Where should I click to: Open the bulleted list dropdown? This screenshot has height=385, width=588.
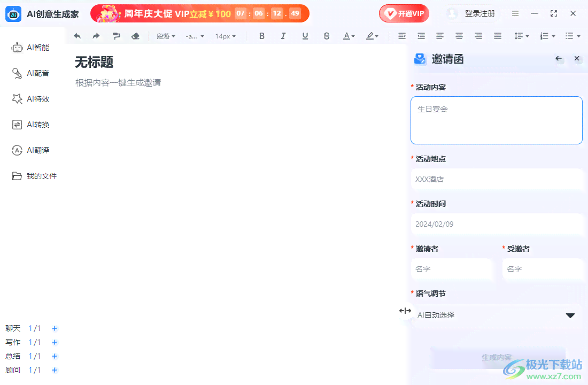pos(573,36)
